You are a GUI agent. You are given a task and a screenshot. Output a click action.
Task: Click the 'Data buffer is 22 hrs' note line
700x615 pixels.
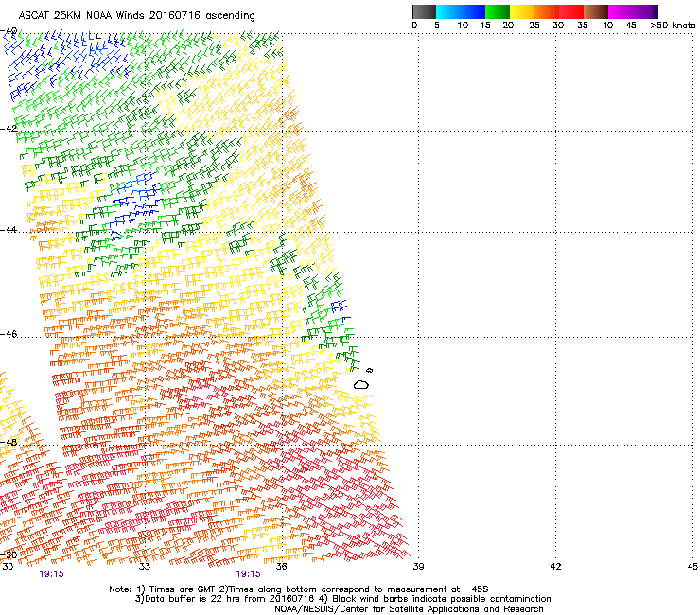342,599
